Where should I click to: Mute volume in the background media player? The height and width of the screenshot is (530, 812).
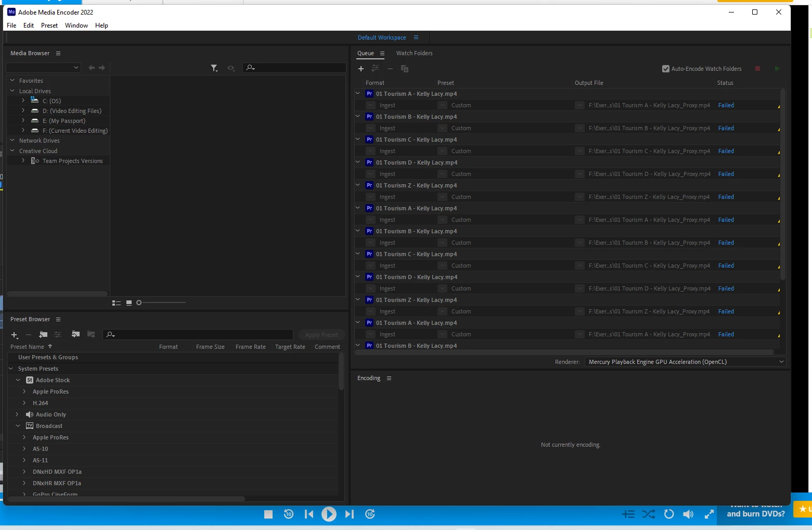click(x=688, y=514)
